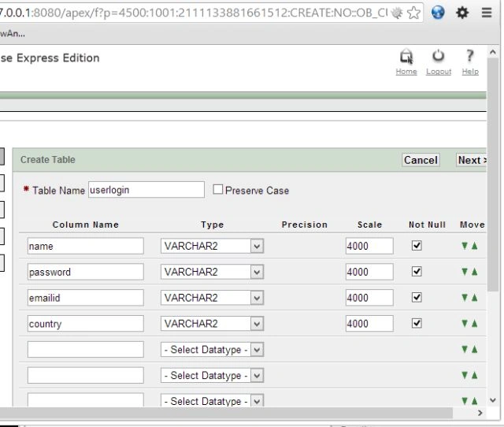The width and height of the screenshot is (504, 427).
Task: Click the gear extension icon in the toolbar
Action: (x=462, y=13)
